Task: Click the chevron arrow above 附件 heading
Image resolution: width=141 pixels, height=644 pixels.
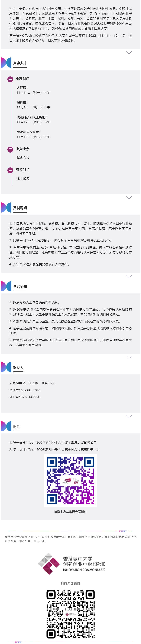Action: click(x=129, y=416)
